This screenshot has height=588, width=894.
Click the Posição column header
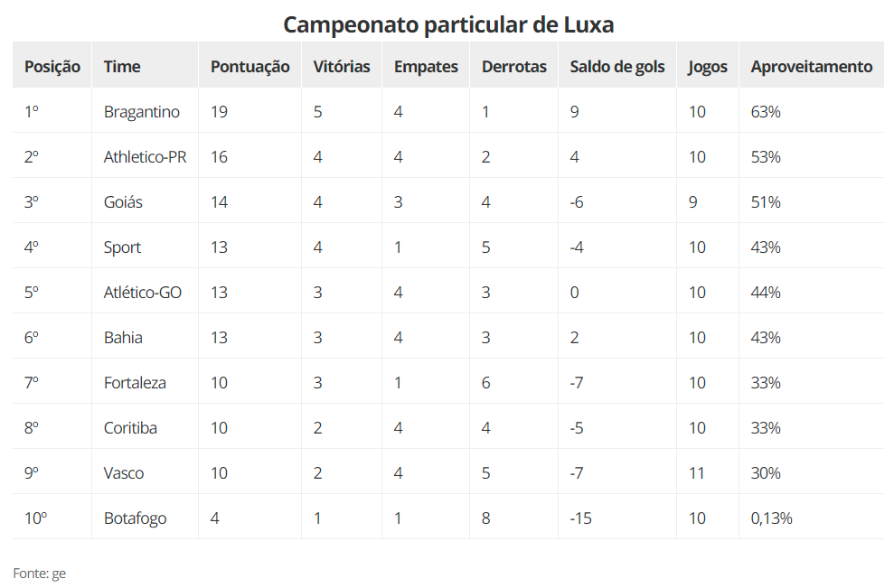(52, 66)
